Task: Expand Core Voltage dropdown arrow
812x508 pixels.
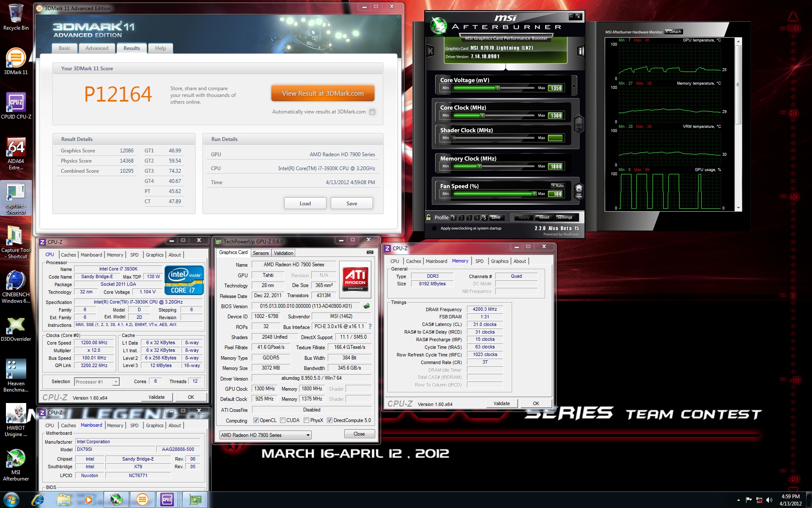Action: click(574, 86)
